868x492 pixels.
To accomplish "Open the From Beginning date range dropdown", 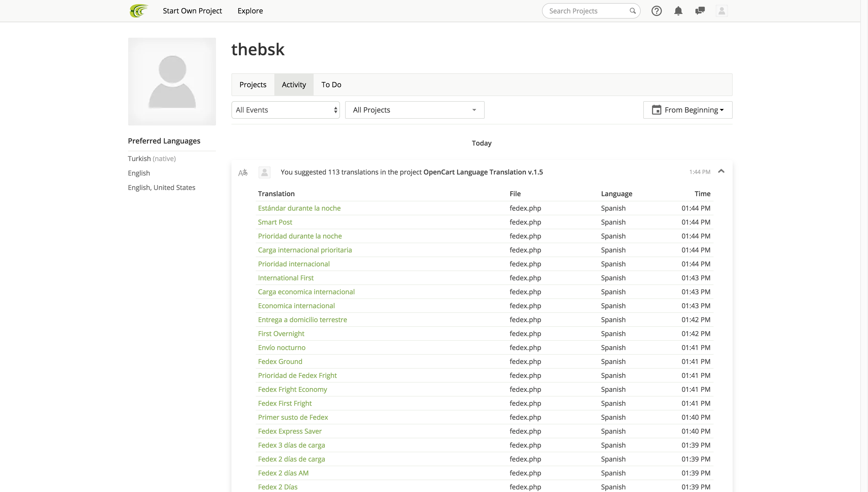I will [x=687, y=110].
